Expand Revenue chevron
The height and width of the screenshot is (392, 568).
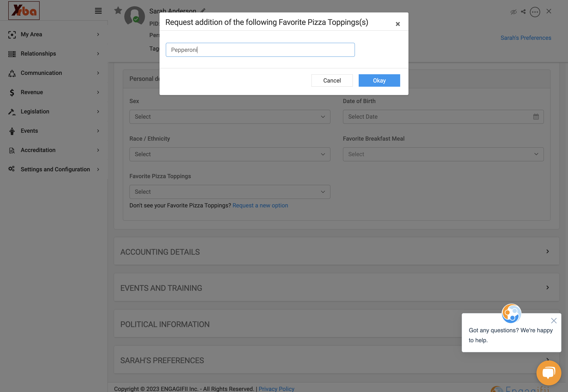click(98, 92)
